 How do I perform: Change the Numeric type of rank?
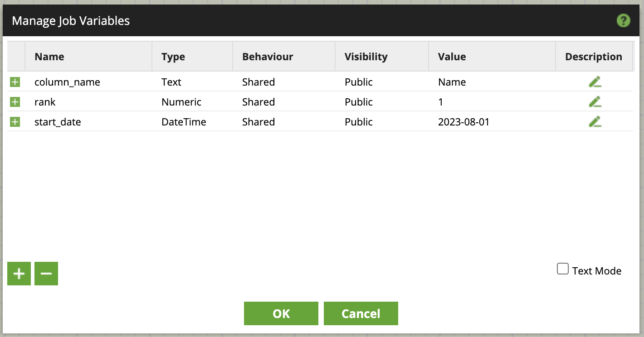(192, 102)
